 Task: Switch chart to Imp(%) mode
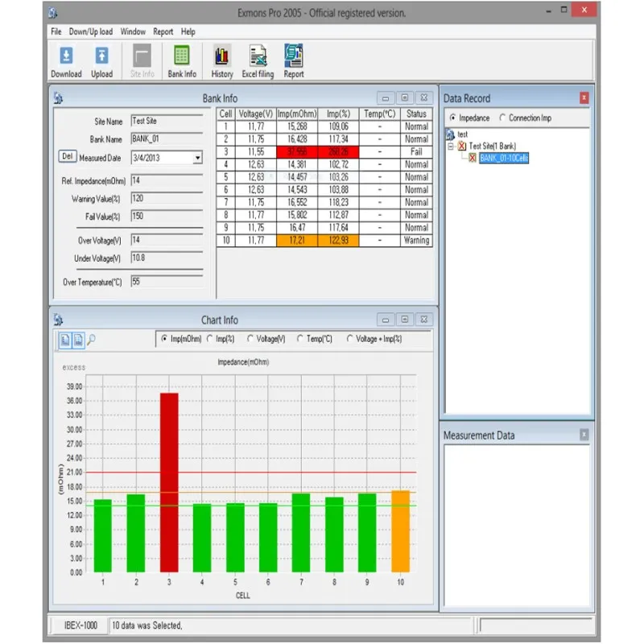pos(209,339)
